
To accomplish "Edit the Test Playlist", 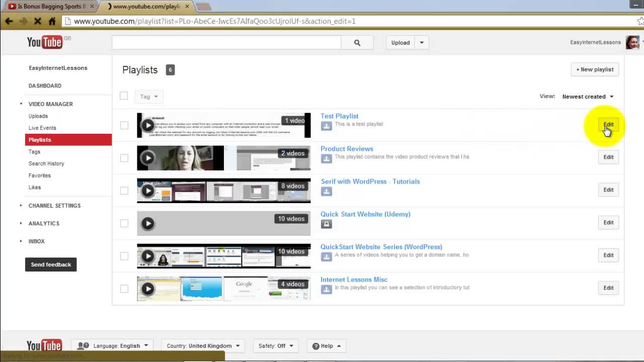I will click(x=608, y=125).
